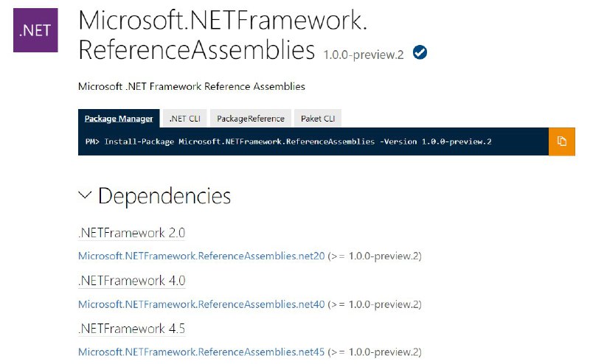Image resolution: width=590 pixels, height=364 pixels.
Task: Click the Dependencies heading
Action: coord(164,196)
